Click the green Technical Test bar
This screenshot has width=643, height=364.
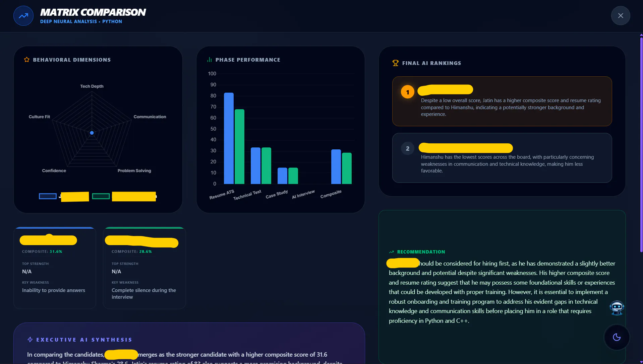pos(266,166)
